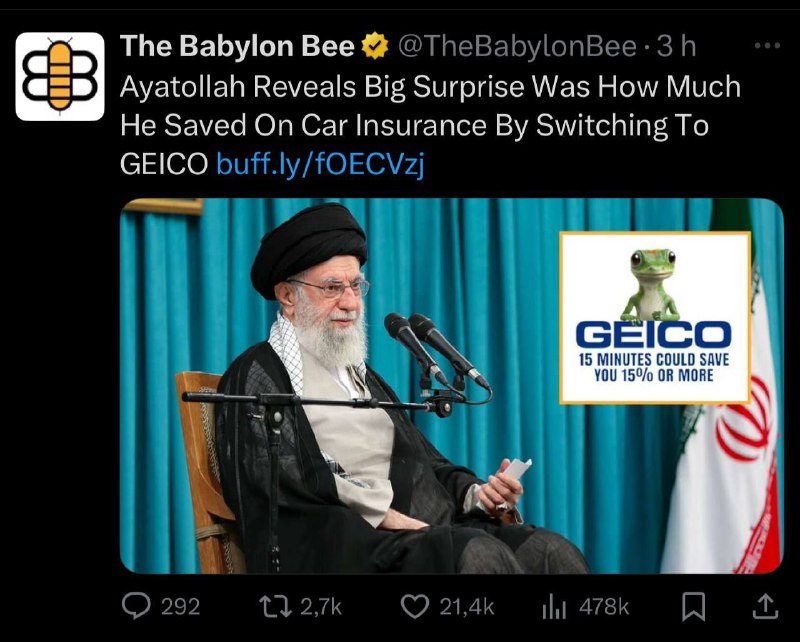The height and width of the screenshot is (642, 800).
Task: Click the 3 h timestamp
Action: pos(676,46)
